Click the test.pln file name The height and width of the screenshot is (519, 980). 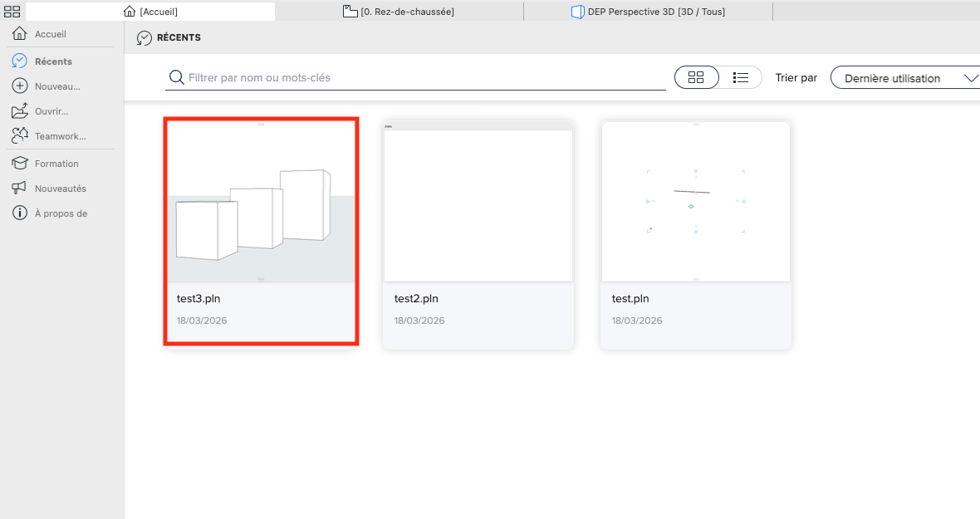pyautogui.click(x=630, y=299)
